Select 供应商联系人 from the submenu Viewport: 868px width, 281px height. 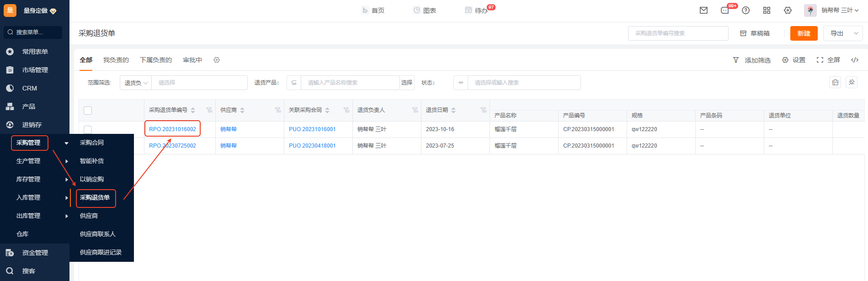coord(97,234)
